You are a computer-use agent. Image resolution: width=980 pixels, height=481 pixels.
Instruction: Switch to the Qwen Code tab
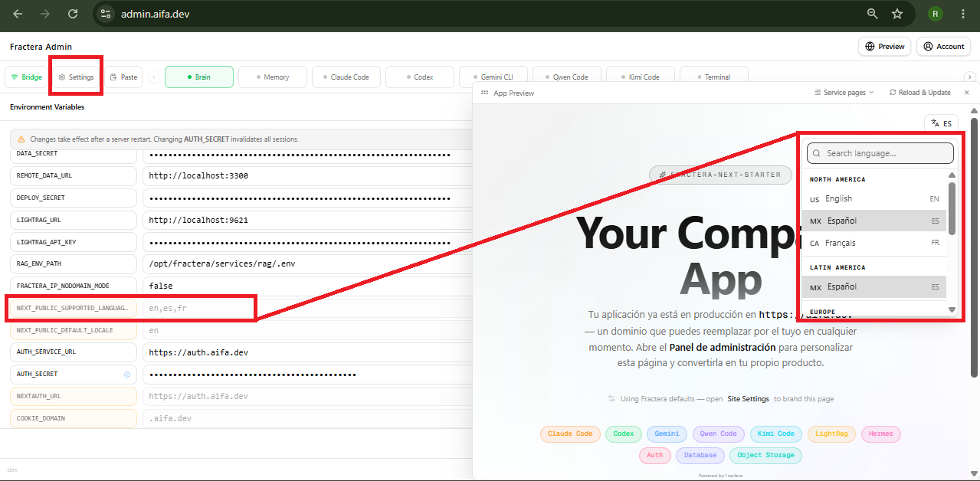pos(567,75)
